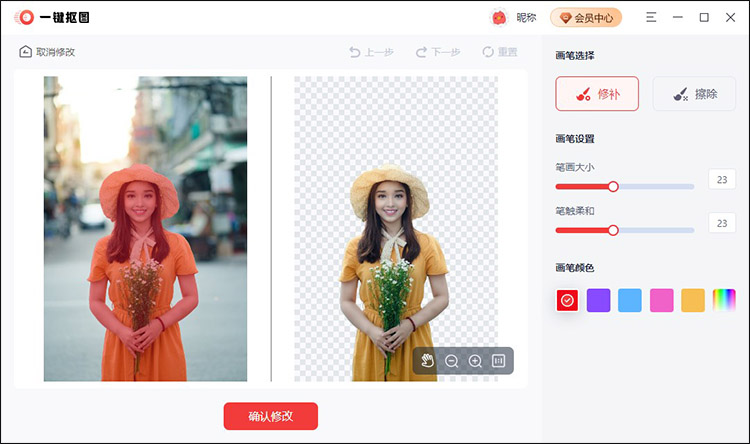Select the 擦除 erase brush
Screen dimensions: 750x444
(694, 94)
